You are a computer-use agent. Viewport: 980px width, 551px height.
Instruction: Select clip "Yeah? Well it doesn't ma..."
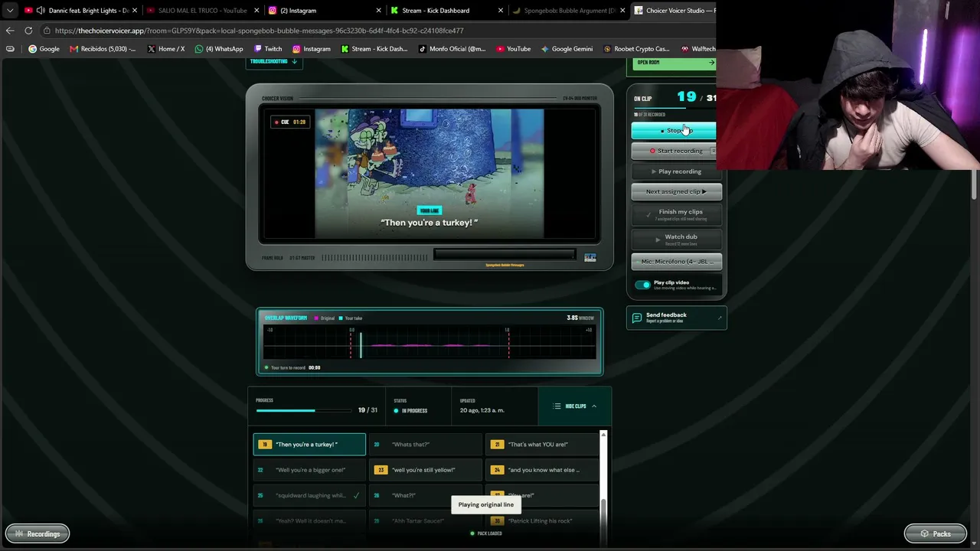pyautogui.click(x=309, y=521)
